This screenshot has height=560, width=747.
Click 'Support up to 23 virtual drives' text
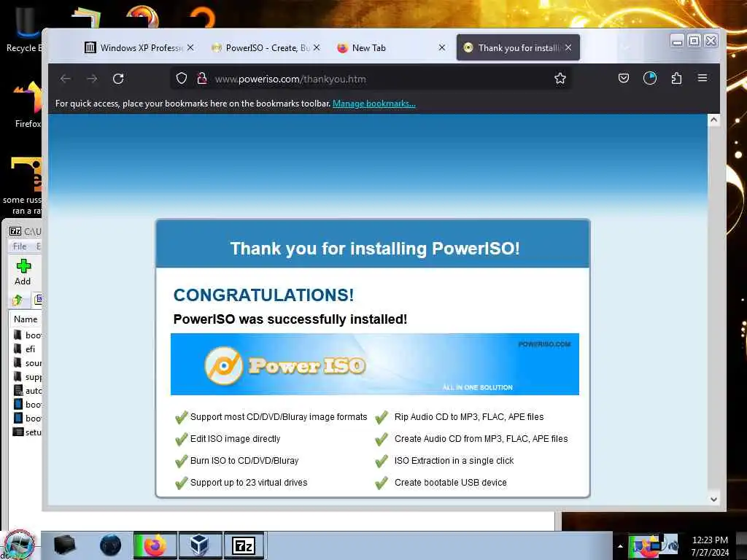(x=249, y=483)
